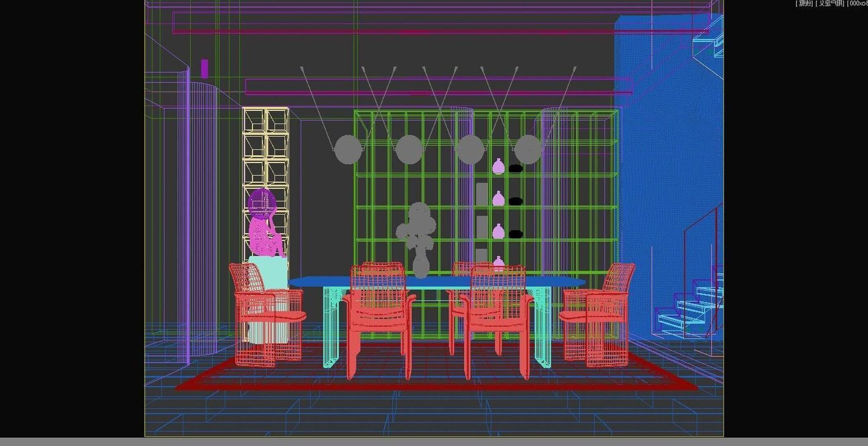Select the red chair at the table's right end
Viewport: 868px width, 446px height.
(598, 316)
